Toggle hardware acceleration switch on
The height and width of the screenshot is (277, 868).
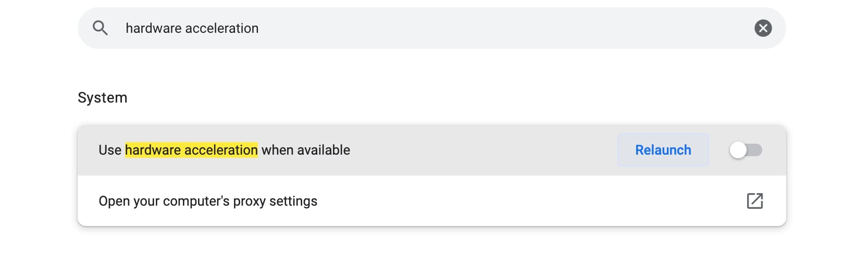click(x=746, y=150)
